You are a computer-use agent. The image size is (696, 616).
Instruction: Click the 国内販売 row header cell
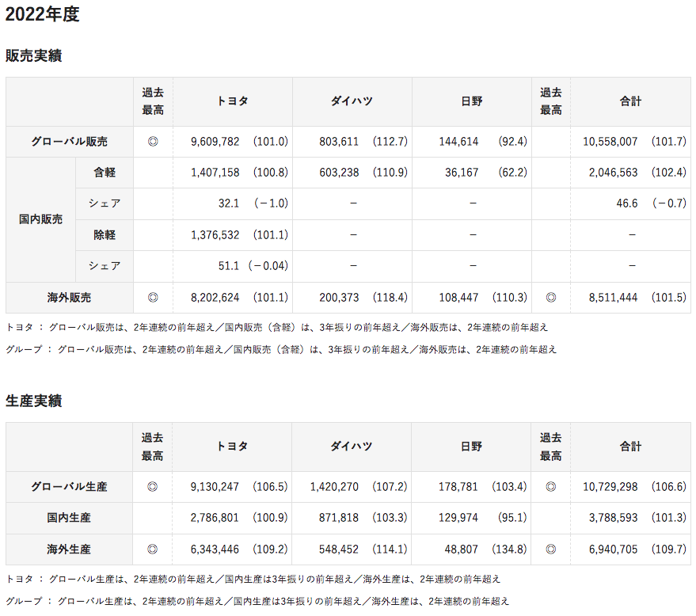click(41, 219)
